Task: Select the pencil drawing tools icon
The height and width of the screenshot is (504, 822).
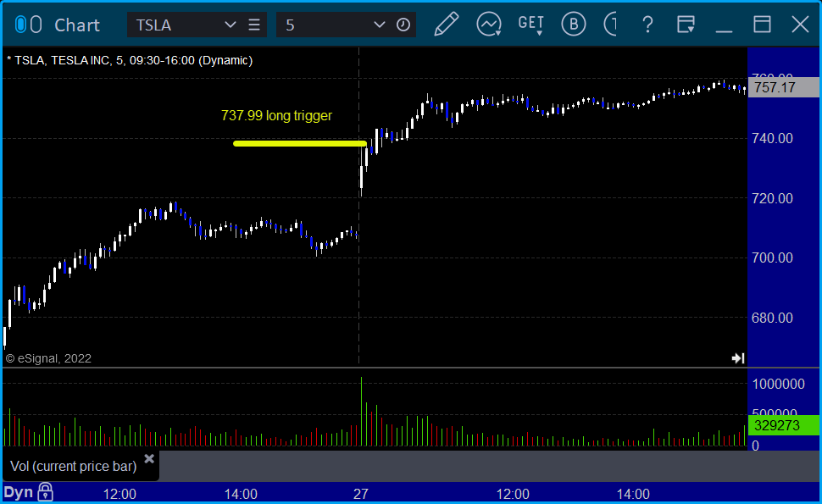Action: 446,24
